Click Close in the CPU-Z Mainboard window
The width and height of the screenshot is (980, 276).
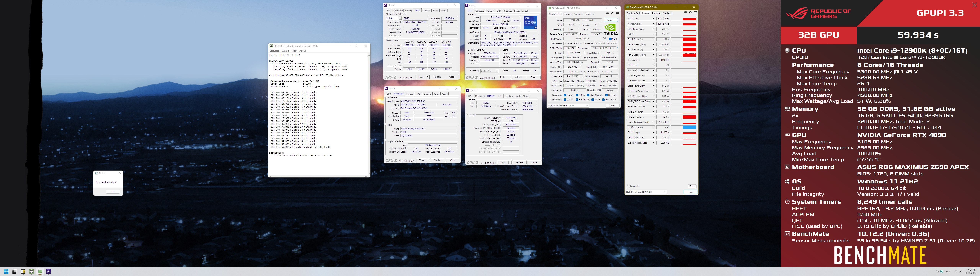click(453, 160)
